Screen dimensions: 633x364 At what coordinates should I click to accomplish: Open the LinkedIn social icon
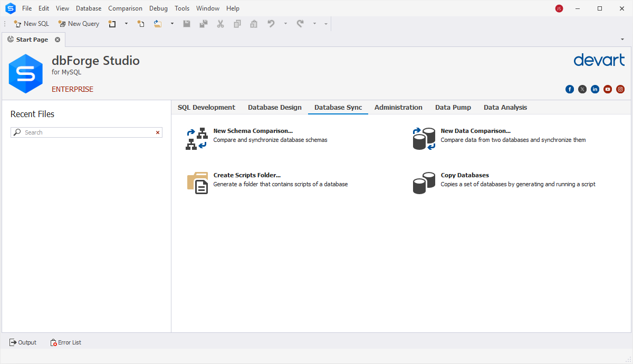pos(595,89)
